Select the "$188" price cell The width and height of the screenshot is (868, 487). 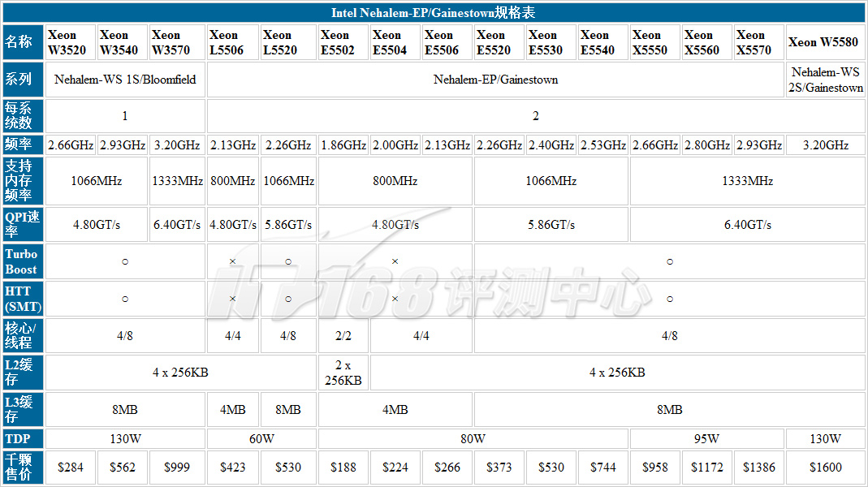[x=343, y=468]
